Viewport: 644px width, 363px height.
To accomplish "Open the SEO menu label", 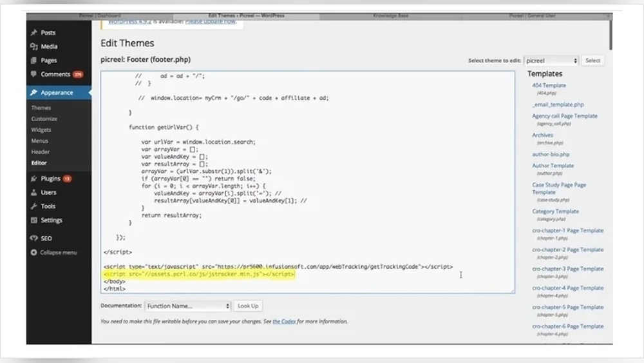I will pos(46,239).
